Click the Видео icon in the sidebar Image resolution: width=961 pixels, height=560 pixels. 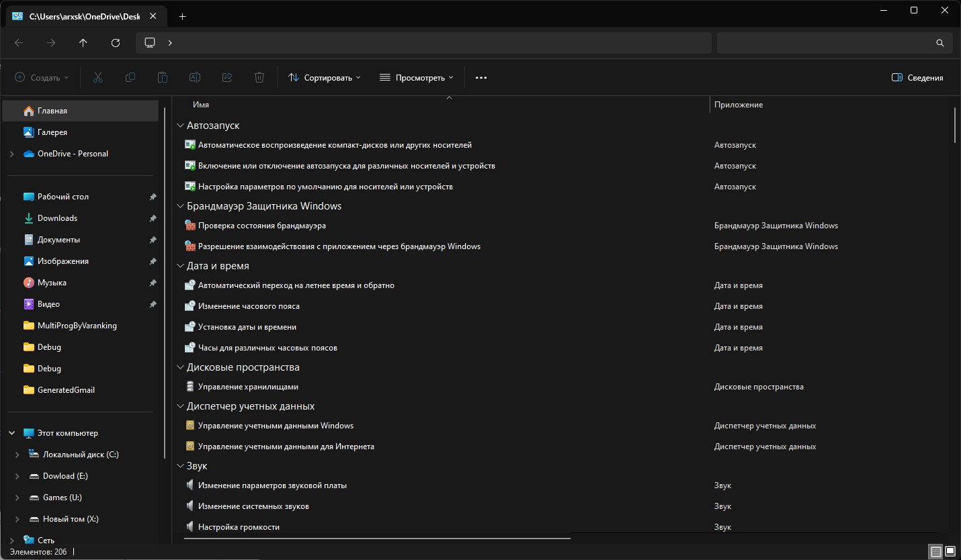click(x=28, y=304)
